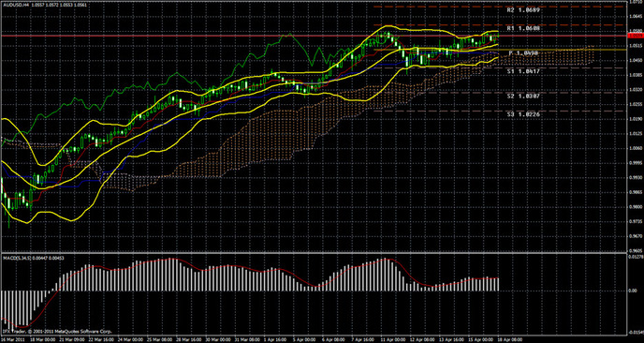The image size is (644, 343).
Task: Click the AUDUSD,H4 chart title text
Action: point(10,3)
